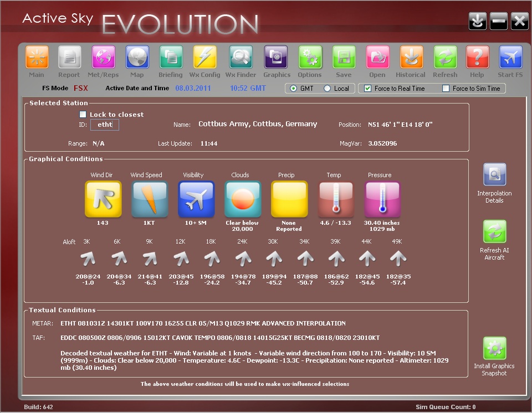Click the TAF forecast line
Image resolution: width=532 pixels, height=413 pixels.
pos(220,338)
